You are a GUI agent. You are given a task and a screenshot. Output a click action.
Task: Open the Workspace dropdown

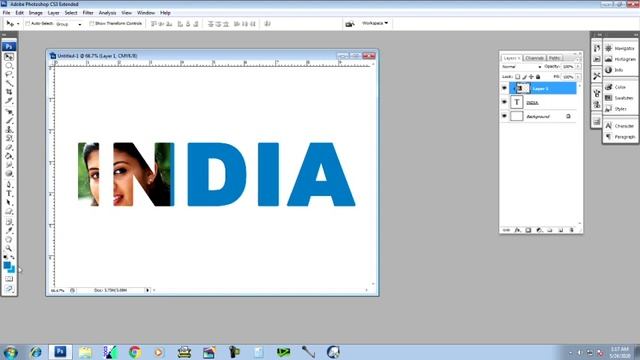pos(375,23)
